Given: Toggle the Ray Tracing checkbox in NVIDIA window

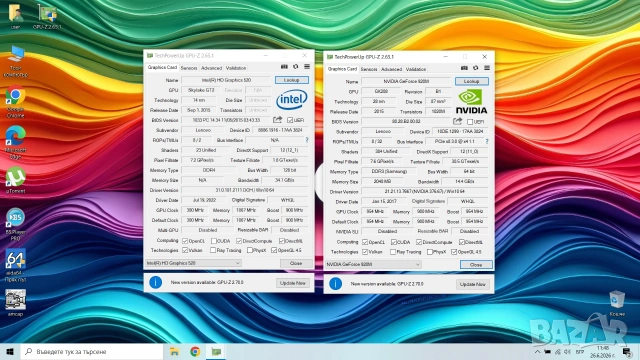Looking at the screenshot, I should [x=393, y=252].
